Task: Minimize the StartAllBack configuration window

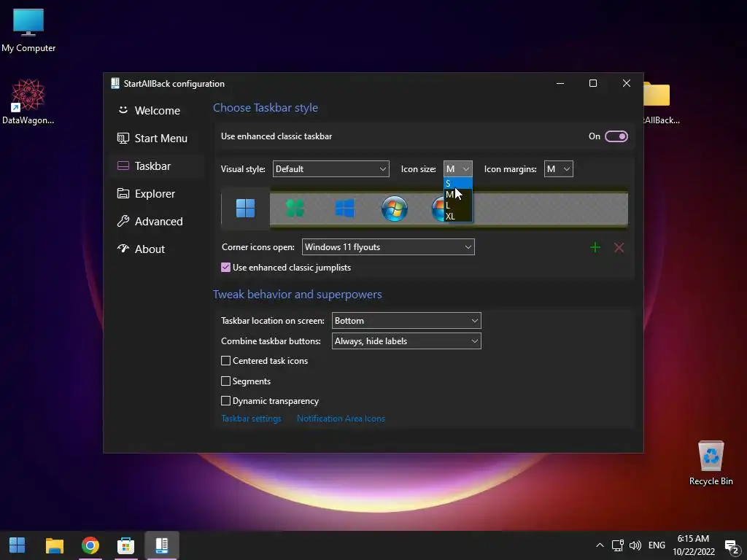Action: coord(560,83)
